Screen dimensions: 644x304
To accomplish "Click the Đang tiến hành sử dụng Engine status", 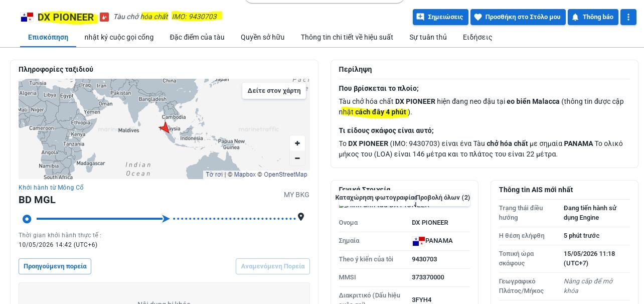I will (590, 213).
